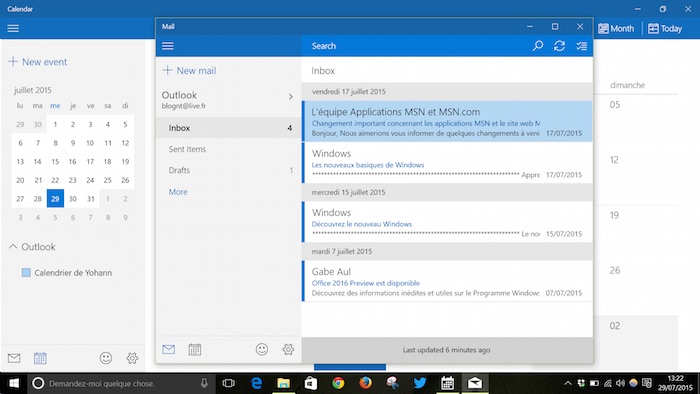Collapse the Outlook calendars section
Viewport: 700px width, 394px height.
[13, 246]
